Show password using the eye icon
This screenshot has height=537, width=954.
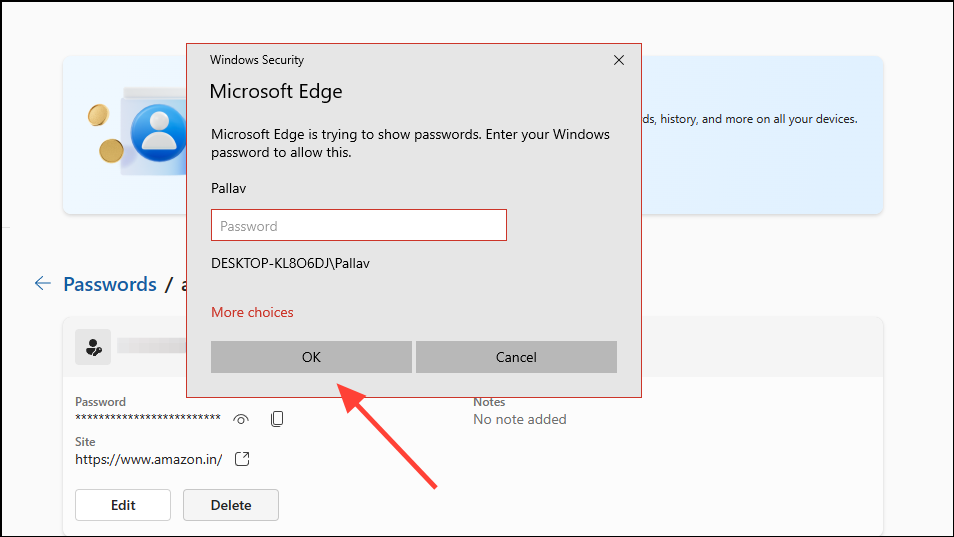tap(241, 419)
